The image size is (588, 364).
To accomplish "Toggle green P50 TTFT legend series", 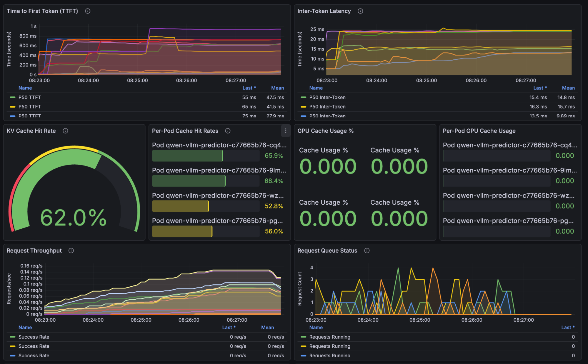I will pyautogui.click(x=29, y=97).
